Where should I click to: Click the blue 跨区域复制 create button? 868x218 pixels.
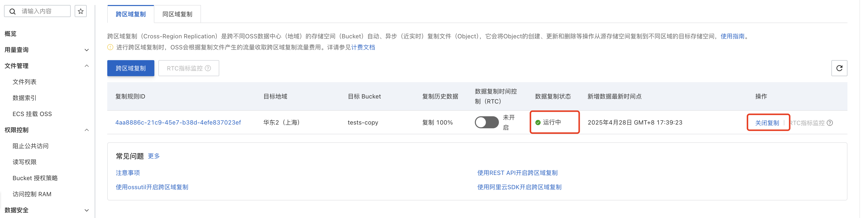click(131, 68)
